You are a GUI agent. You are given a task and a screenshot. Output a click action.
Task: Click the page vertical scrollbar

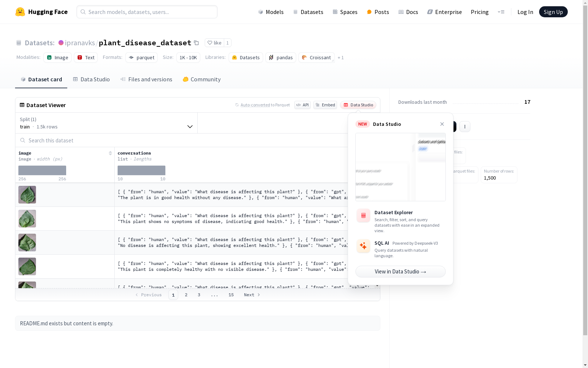[x=585, y=169]
